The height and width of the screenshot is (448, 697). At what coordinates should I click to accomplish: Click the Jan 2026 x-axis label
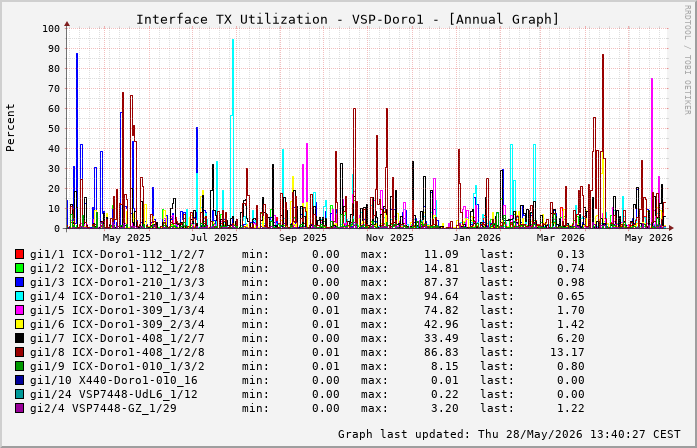click(477, 238)
